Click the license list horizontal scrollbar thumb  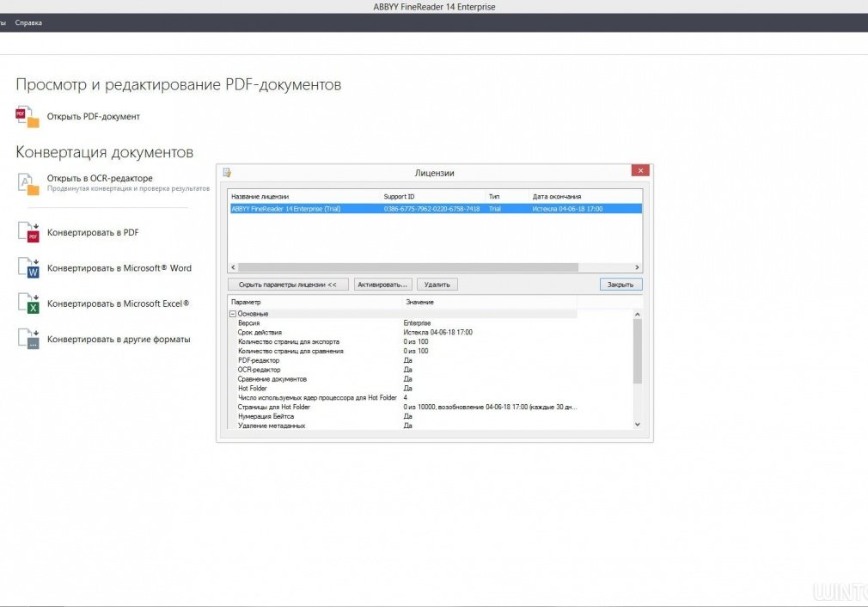click(x=408, y=267)
